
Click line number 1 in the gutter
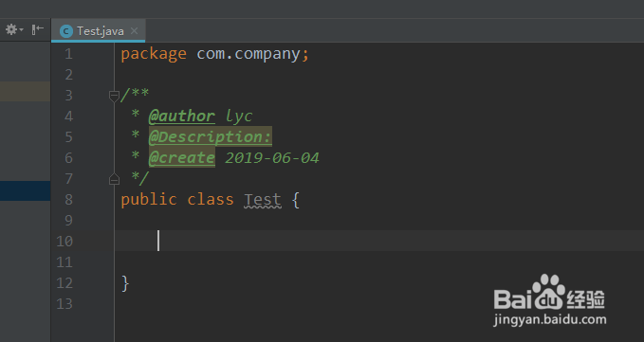pyautogui.click(x=68, y=54)
